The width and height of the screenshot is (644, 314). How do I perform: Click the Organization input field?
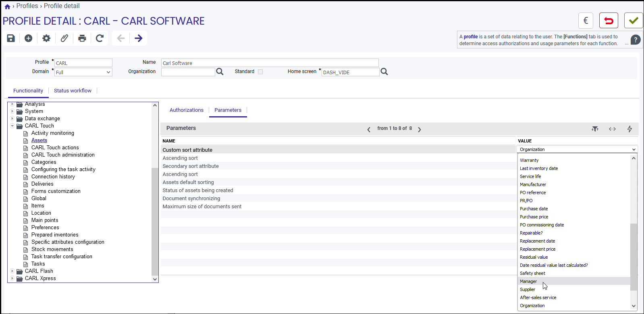[x=188, y=72]
